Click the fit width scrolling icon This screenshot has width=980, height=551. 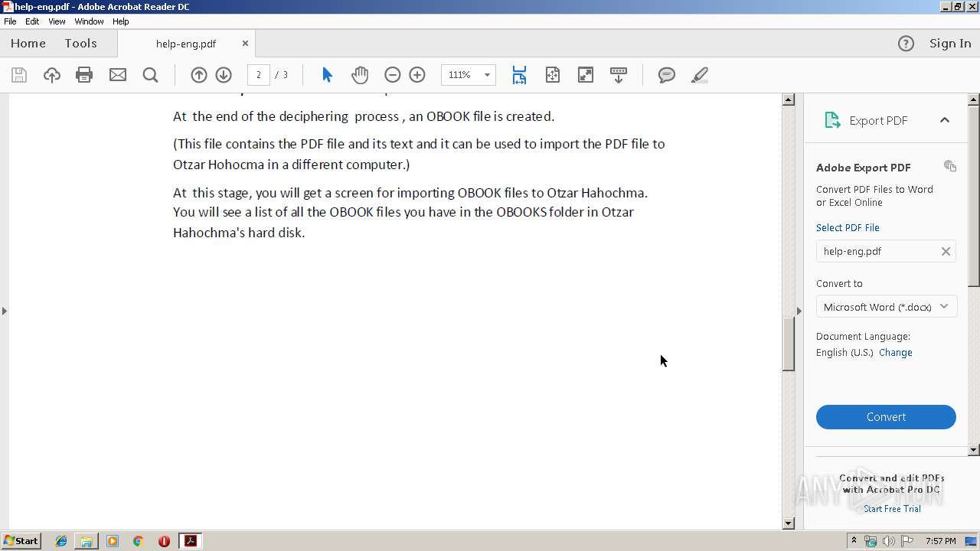pyautogui.click(x=519, y=75)
